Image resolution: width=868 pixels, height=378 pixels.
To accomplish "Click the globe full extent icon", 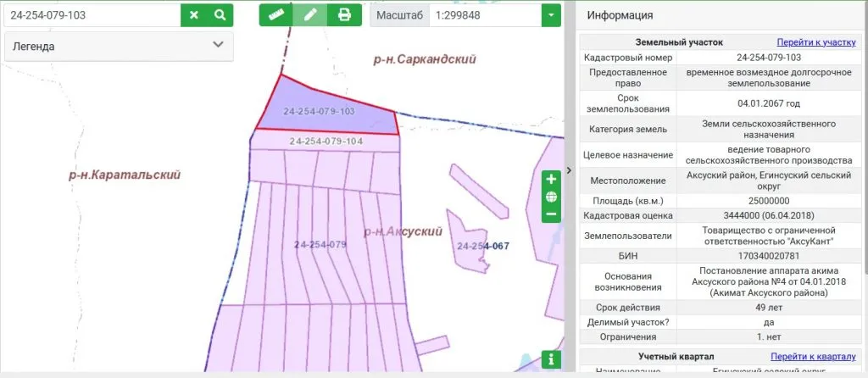I will tap(551, 197).
